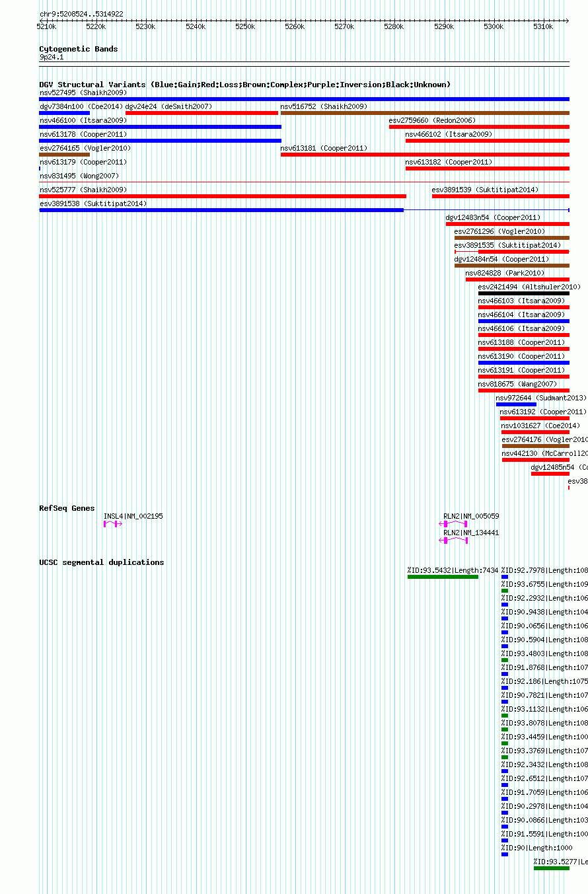Screen dimensions: 588x894
Task: Select nsv466106 (Itsara2009) label
Action: pyautogui.click(x=522, y=328)
